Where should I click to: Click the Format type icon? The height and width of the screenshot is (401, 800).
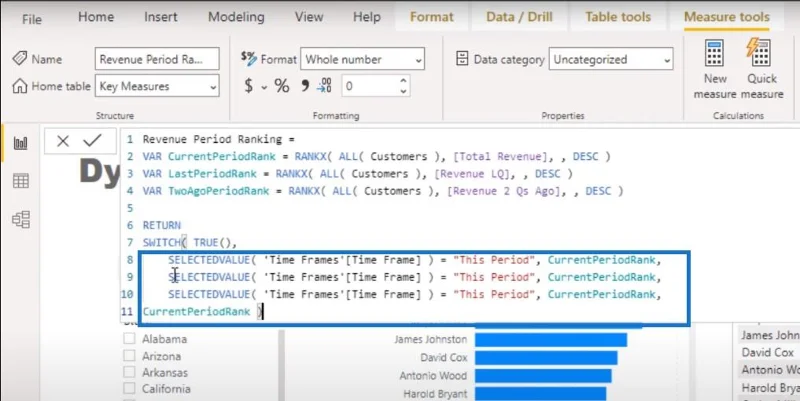248,59
